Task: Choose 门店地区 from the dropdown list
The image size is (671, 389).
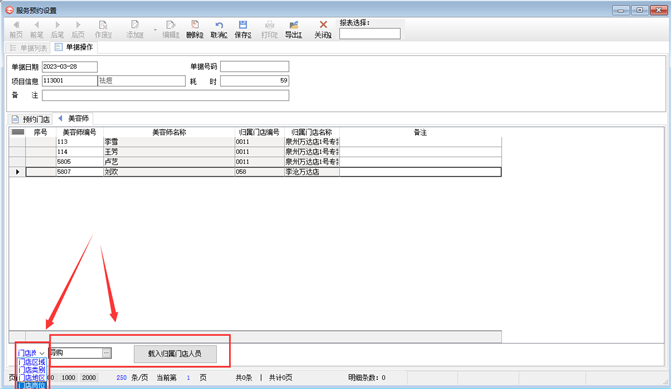Action: pyautogui.click(x=32, y=377)
